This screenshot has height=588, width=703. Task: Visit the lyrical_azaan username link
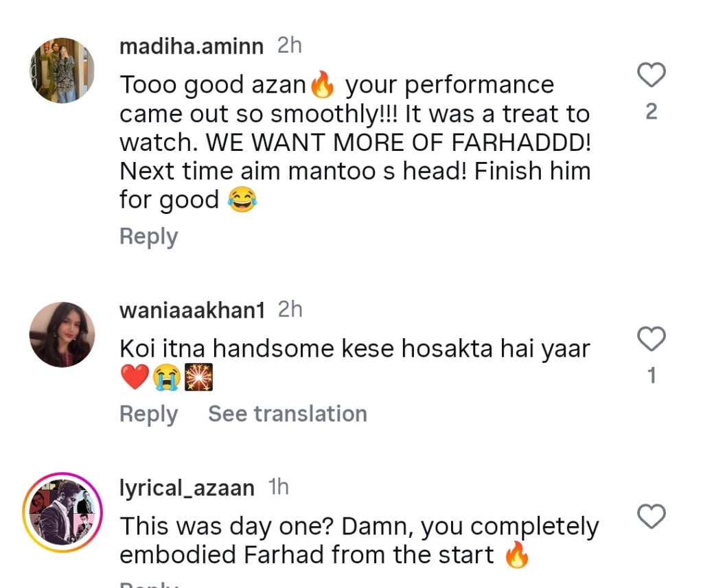coord(187,488)
